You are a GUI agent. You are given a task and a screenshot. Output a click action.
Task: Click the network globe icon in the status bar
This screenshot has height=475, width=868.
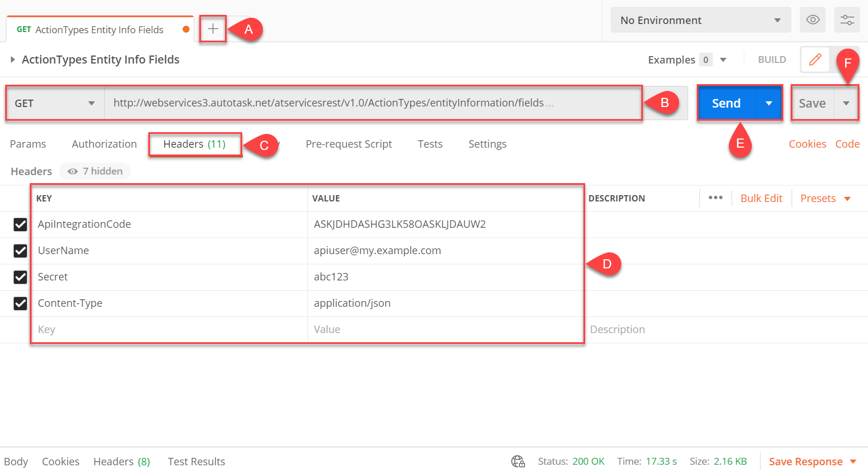click(518, 461)
